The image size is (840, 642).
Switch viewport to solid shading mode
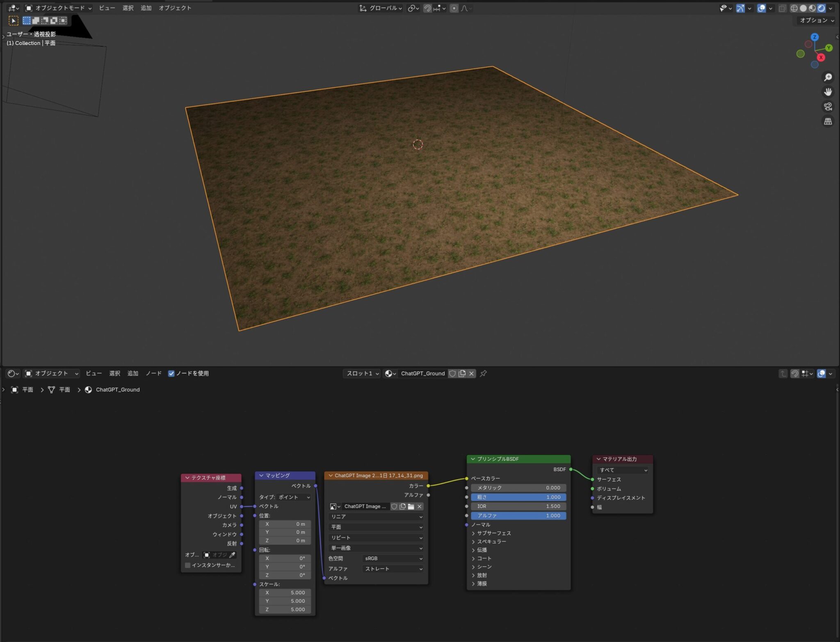[x=803, y=8]
